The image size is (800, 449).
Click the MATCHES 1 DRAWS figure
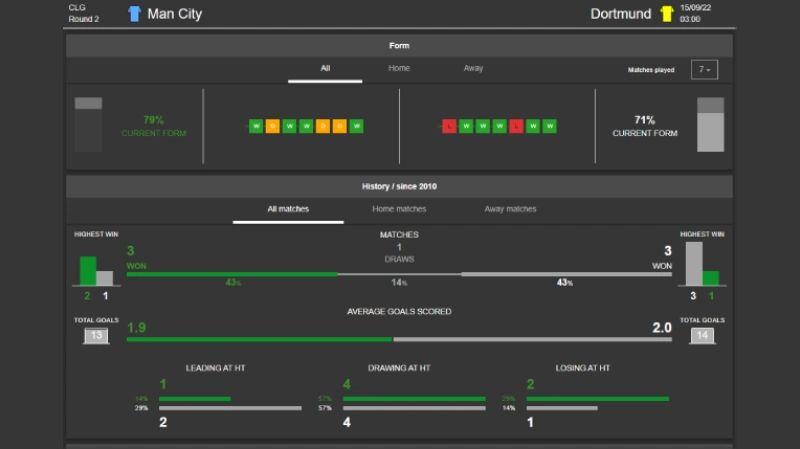399,247
